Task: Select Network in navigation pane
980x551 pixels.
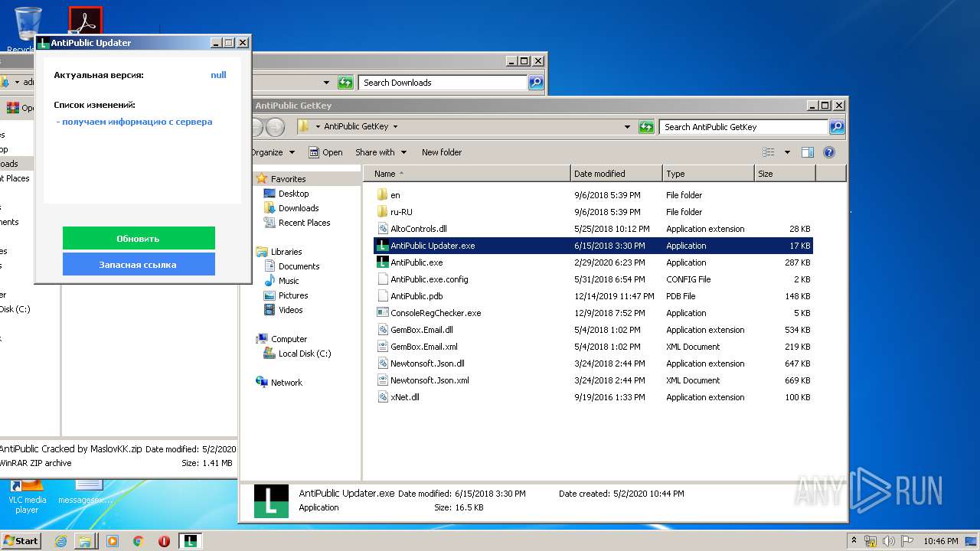Action: coord(286,383)
